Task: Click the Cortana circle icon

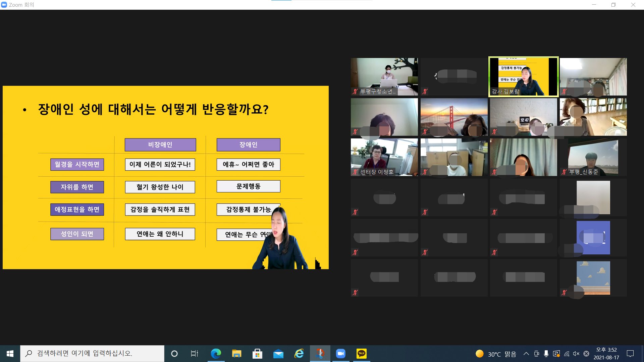Action: click(x=174, y=354)
